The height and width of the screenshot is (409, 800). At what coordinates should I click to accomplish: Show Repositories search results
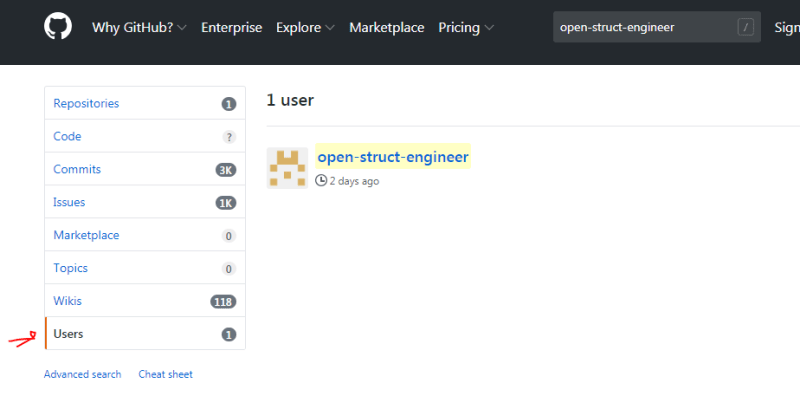point(145,104)
